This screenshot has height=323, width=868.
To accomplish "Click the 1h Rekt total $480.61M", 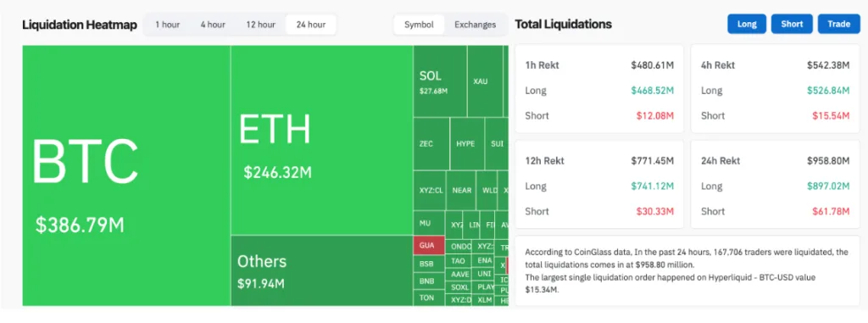I will 652,65.
